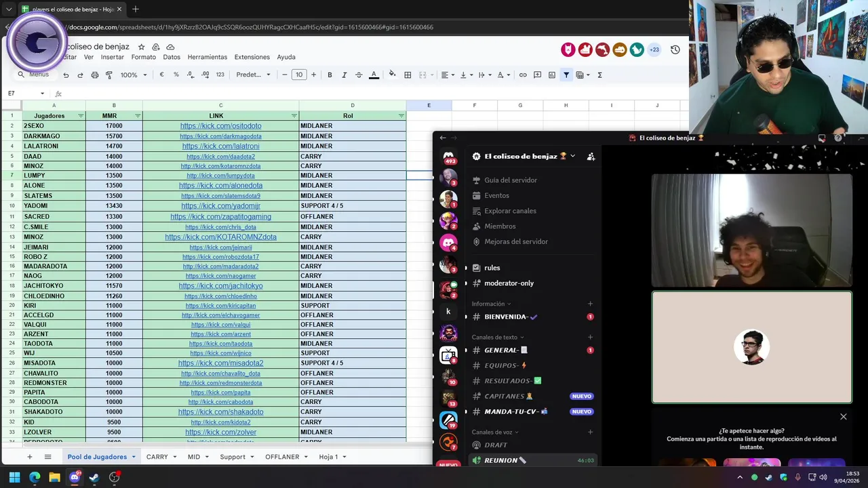This screenshot has width=868, height=488.
Task: Open version history clock icon
Action: point(675,49)
